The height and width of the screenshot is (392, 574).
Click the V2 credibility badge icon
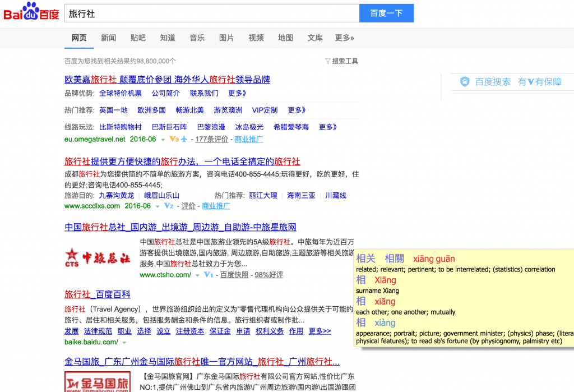pos(169,206)
